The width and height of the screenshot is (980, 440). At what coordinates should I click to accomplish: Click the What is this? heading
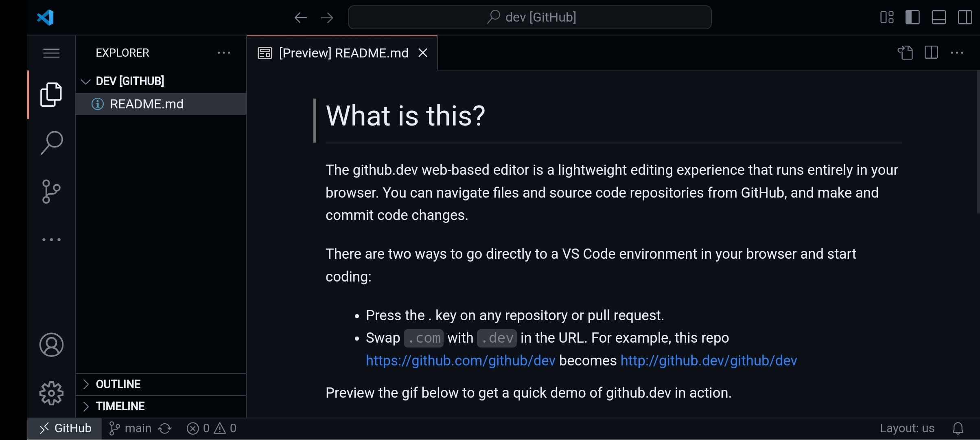point(405,116)
